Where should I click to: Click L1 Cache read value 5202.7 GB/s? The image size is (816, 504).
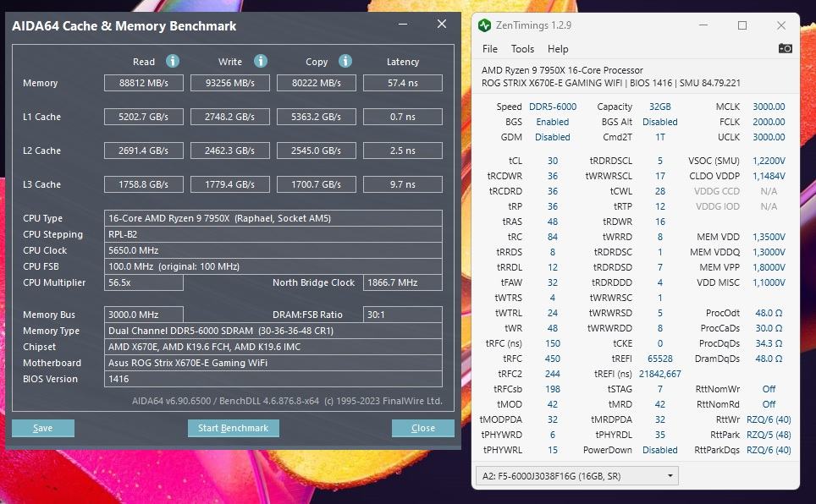[144, 117]
